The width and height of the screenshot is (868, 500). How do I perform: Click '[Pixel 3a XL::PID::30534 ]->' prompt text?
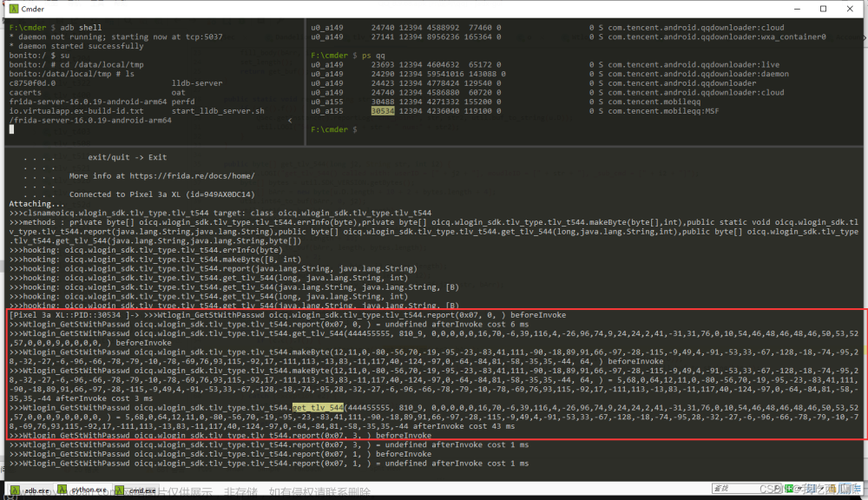[74, 315]
